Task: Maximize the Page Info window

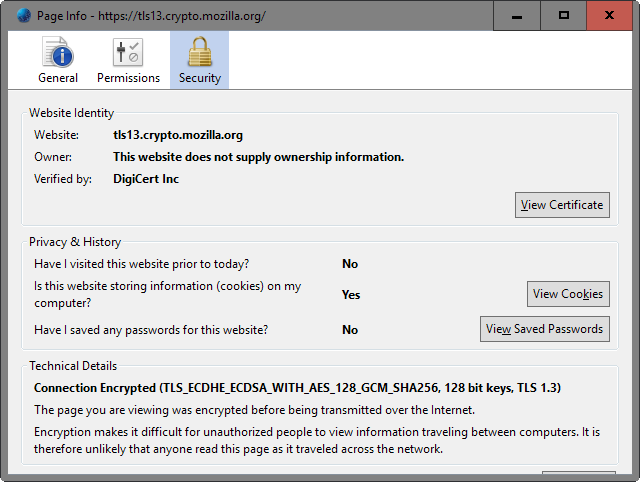Action: pyautogui.click(x=564, y=16)
